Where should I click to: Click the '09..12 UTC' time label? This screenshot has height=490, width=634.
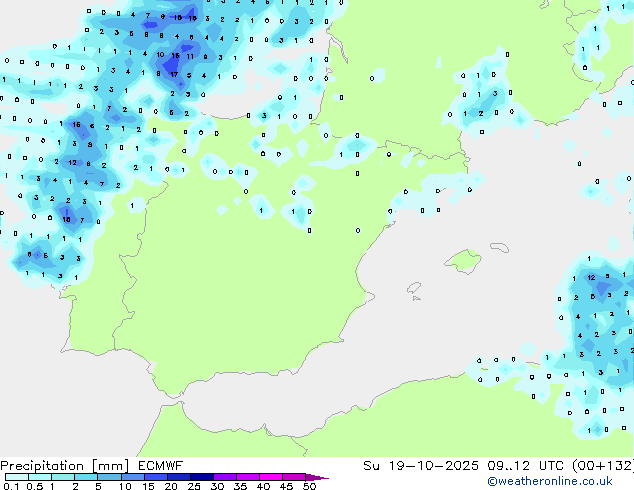point(525,466)
